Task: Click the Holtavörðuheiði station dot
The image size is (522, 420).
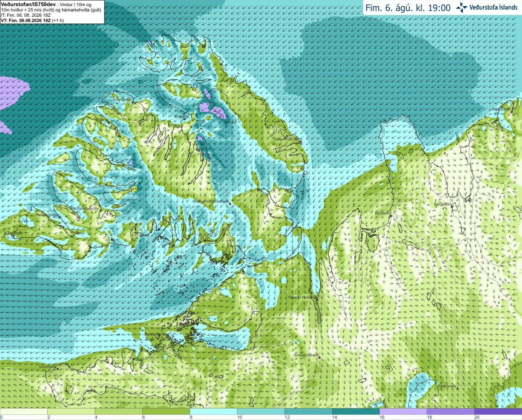Action: 319,358
